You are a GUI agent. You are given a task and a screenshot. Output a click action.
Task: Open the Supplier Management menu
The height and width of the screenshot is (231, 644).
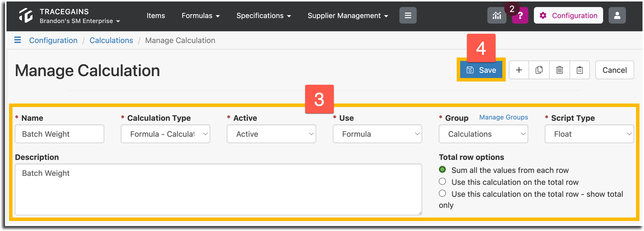(x=348, y=15)
